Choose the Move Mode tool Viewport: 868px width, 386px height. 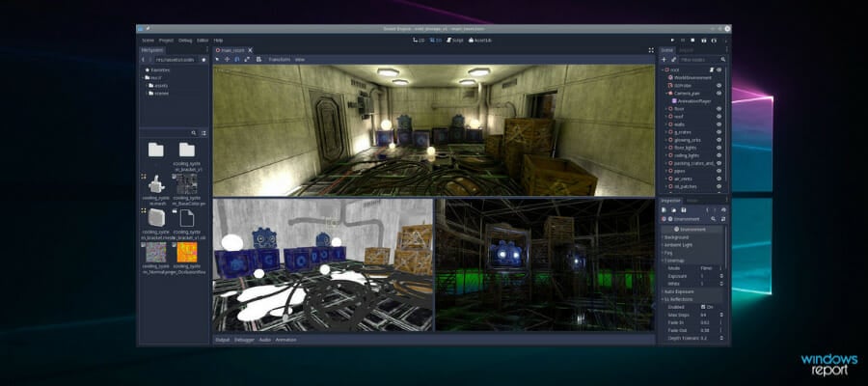[x=227, y=59]
